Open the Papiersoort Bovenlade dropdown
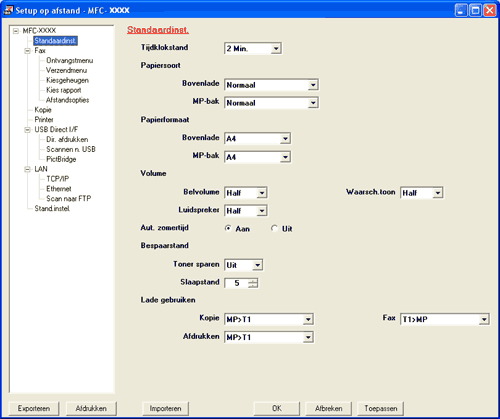Viewport: 500px width, 419px height. point(313,85)
